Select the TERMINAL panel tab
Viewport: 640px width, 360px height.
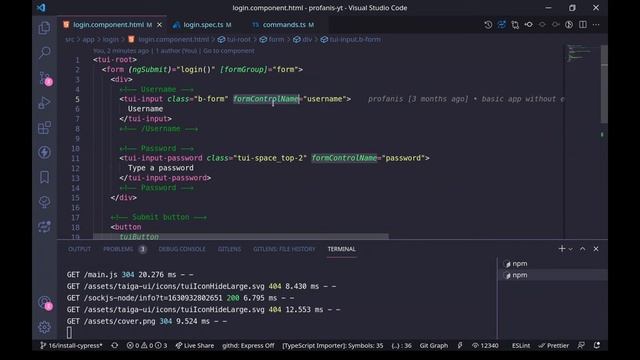click(342, 249)
